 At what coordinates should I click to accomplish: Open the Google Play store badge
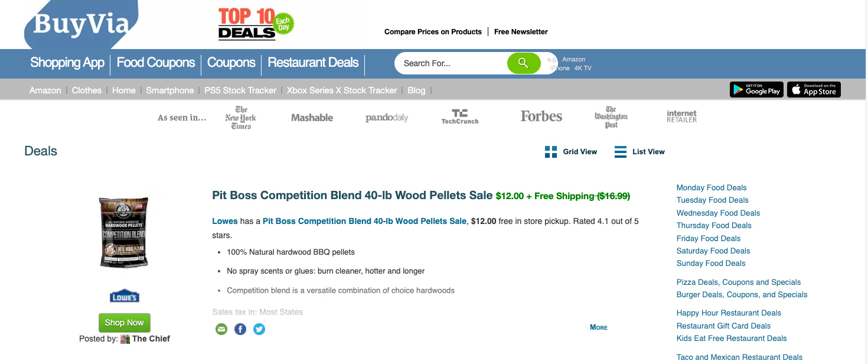pyautogui.click(x=756, y=90)
